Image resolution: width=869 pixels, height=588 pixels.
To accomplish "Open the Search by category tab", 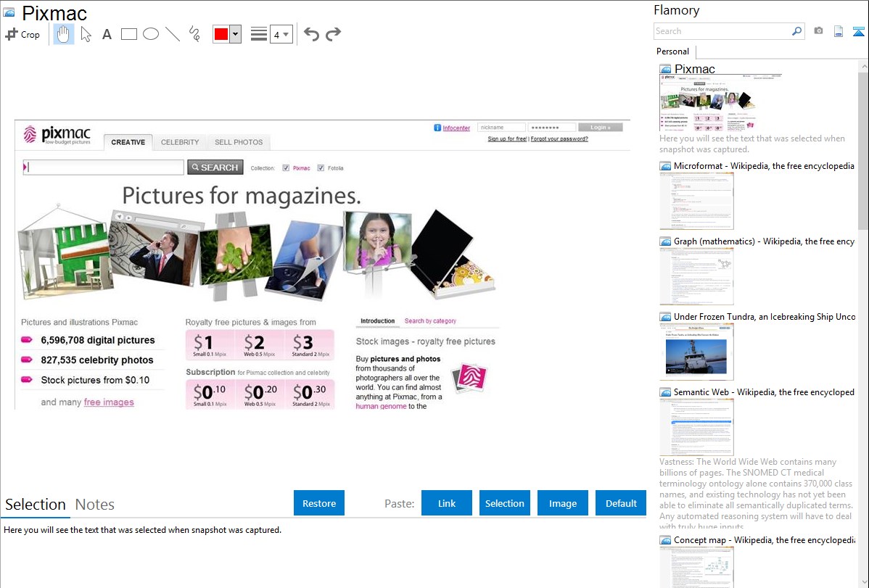I will 431,321.
